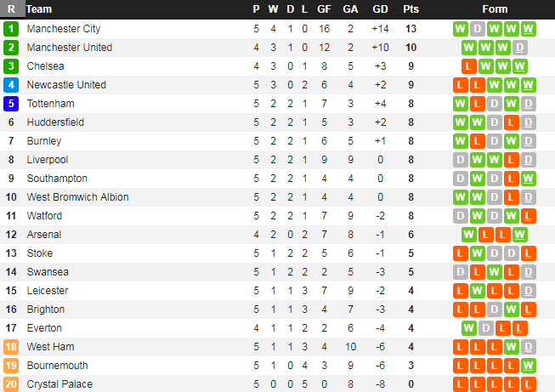The image size is (555, 392).
Task: Click blue rank 4 badge for Newcastle
Action: tap(11, 85)
